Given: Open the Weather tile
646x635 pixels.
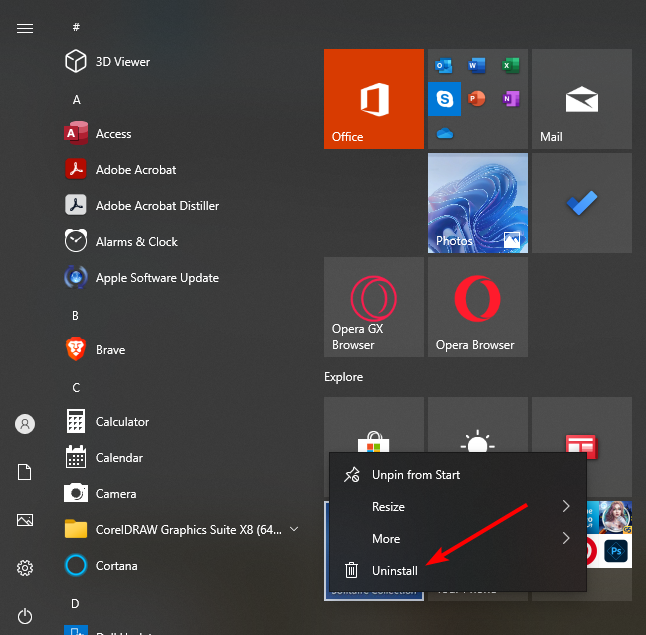Looking at the screenshot, I should click(478, 424).
